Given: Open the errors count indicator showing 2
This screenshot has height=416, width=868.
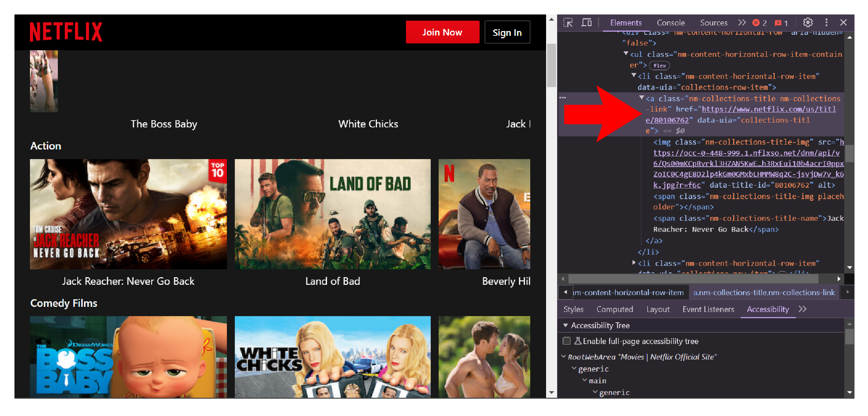Looking at the screenshot, I should point(760,23).
